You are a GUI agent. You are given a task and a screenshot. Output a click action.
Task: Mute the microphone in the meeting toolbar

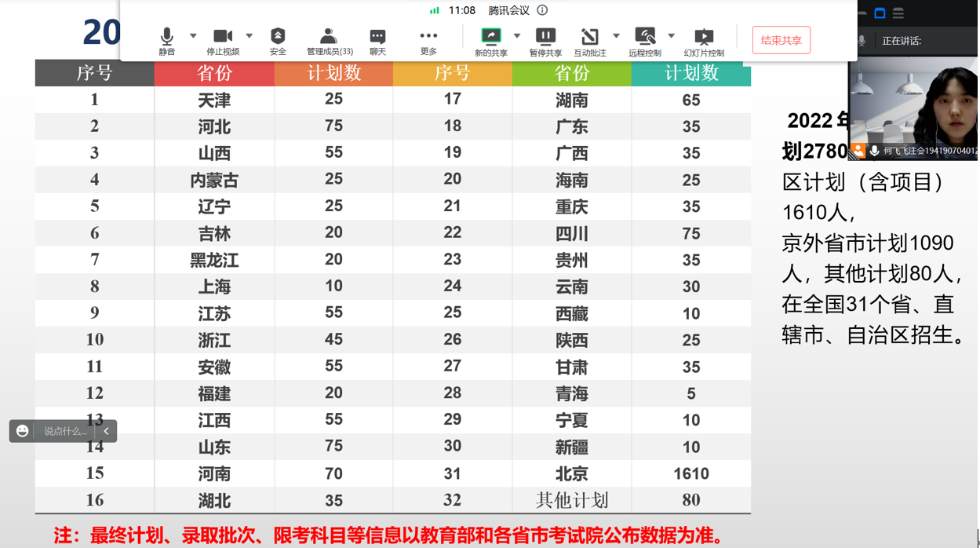[x=166, y=37]
